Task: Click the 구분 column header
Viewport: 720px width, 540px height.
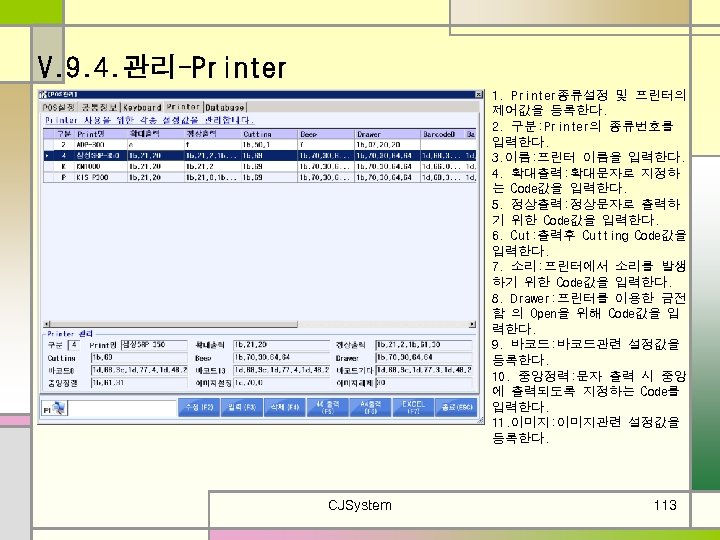Action: pyautogui.click(x=64, y=134)
